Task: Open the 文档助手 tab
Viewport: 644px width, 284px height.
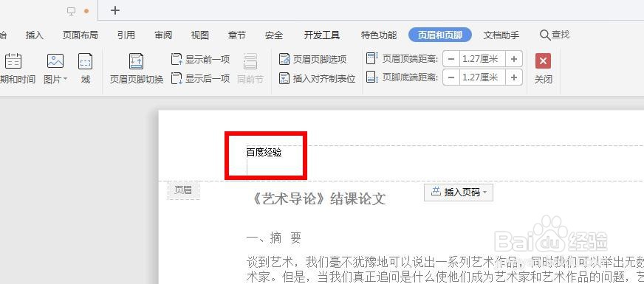Action: pyautogui.click(x=501, y=35)
